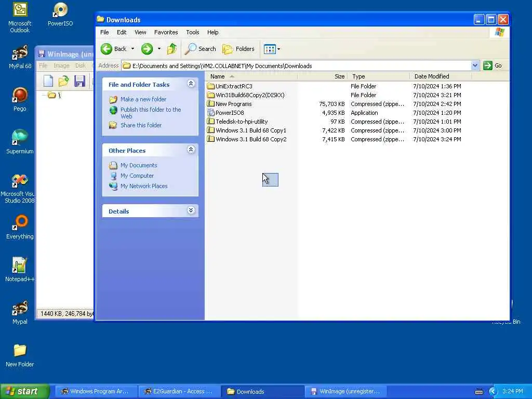This screenshot has height=399, width=532.
Task: Sort files by Type column header
Action: [379, 76]
